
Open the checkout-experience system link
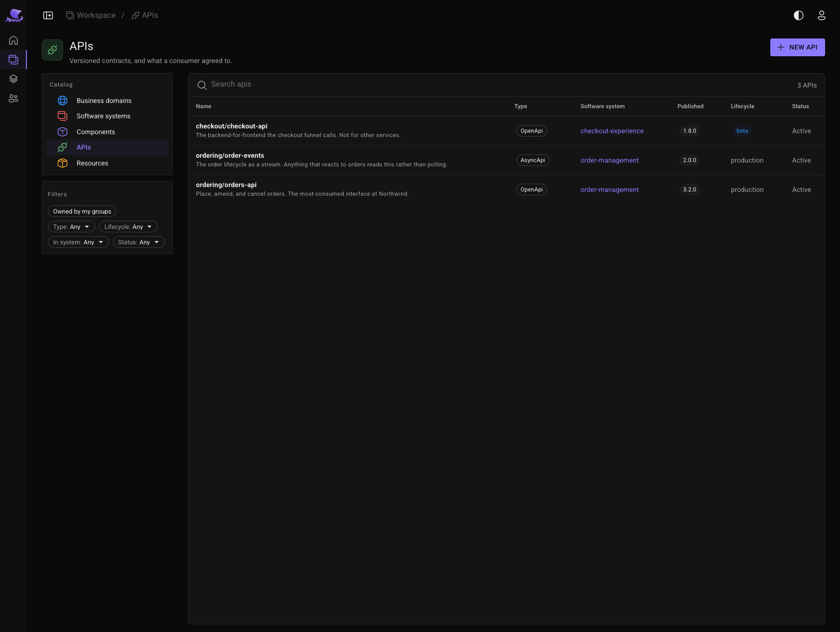pyautogui.click(x=612, y=131)
